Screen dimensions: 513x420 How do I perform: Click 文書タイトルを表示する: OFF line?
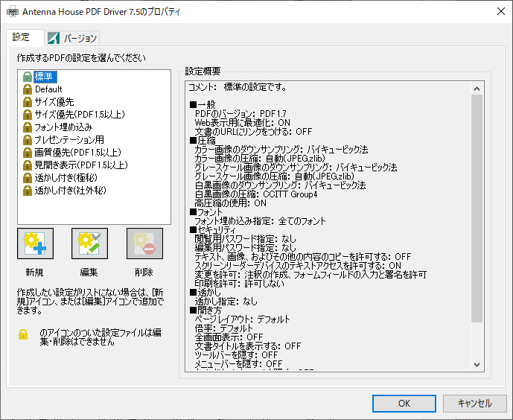click(x=248, y=346)
